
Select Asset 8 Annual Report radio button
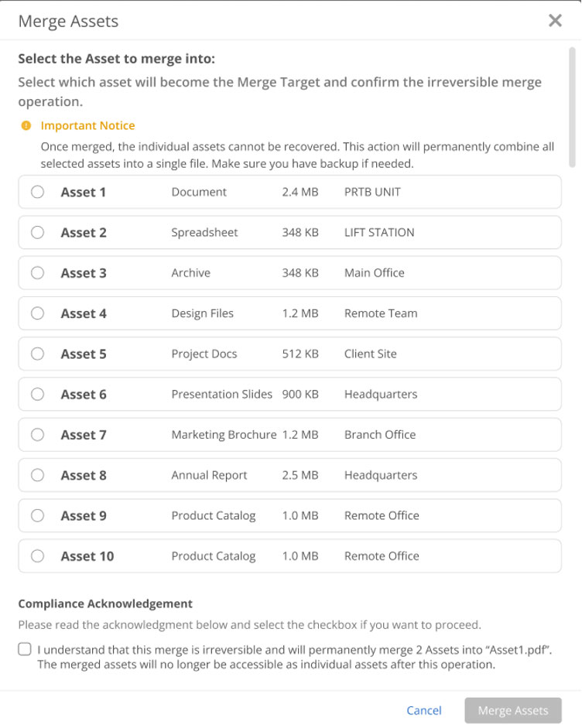point(38,475)
